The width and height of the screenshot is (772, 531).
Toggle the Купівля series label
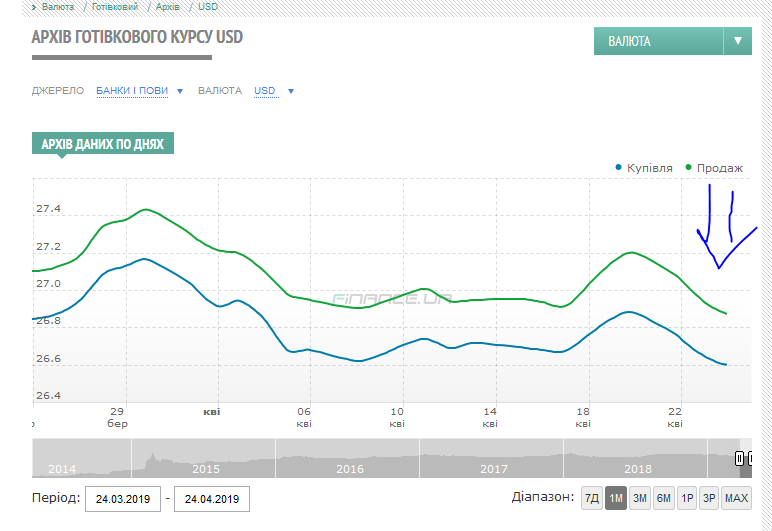click(649, 168)
